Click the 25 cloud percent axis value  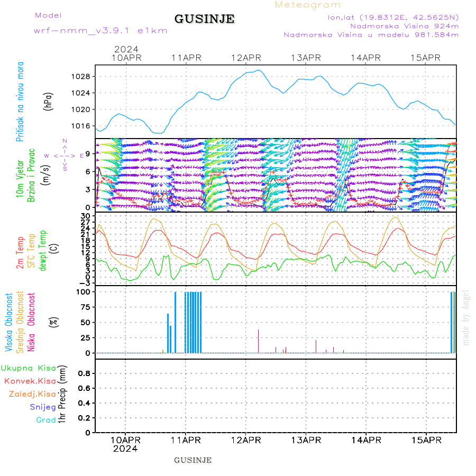[86, 338]
